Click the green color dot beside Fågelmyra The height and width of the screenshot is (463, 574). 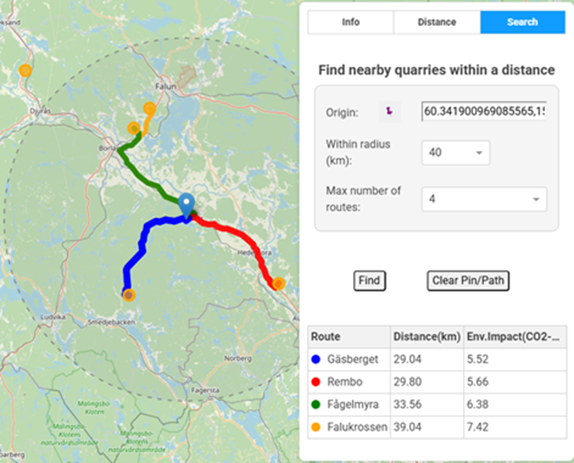click(x=316, y=405)
